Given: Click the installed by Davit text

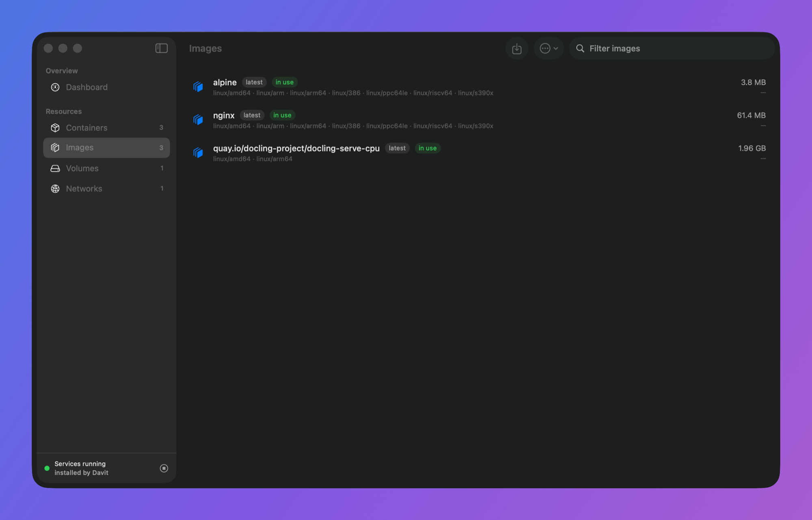Looking at the screenshot, I should pyautogui.click(x=81, y=473).
